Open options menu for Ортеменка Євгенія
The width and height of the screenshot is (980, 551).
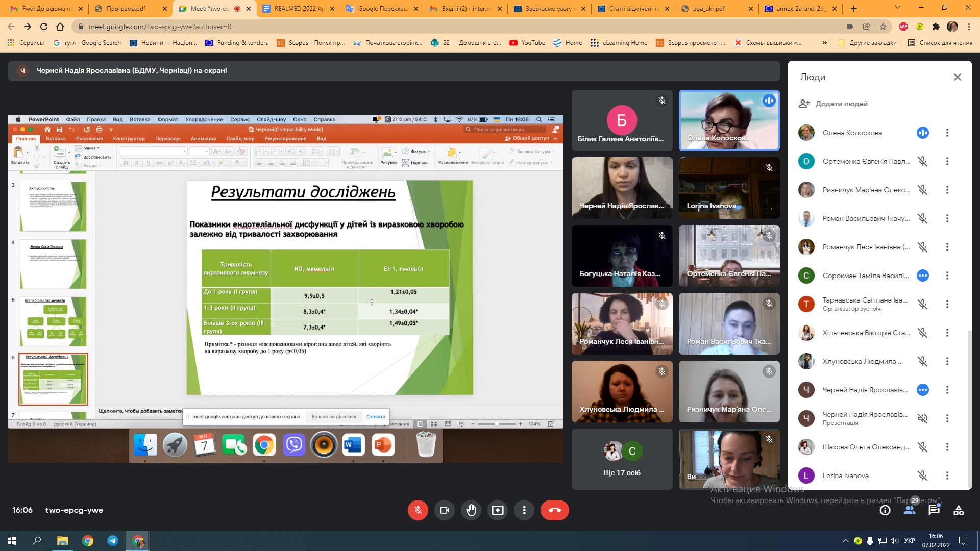click(x=947, y=161)
